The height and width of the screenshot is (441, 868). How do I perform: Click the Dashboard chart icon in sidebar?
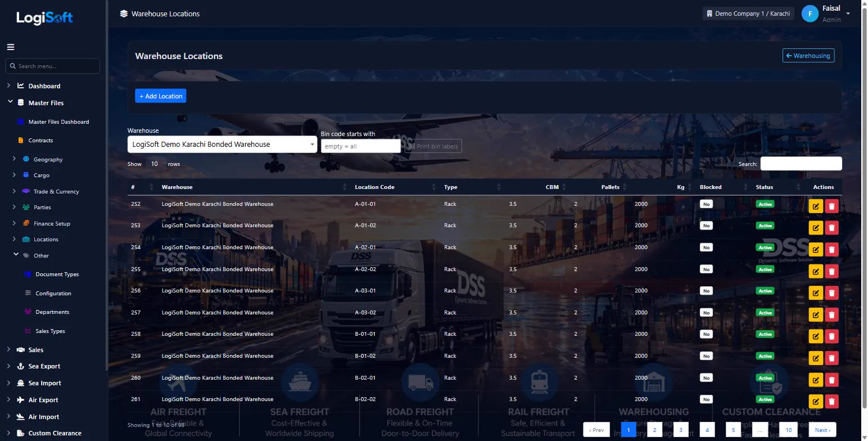(21, 86)
